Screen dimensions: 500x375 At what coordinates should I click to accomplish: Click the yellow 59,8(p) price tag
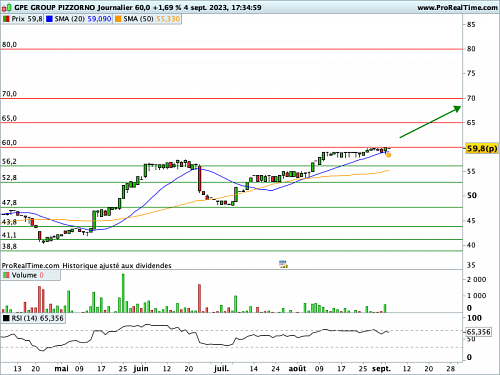(x=482, y=148)
